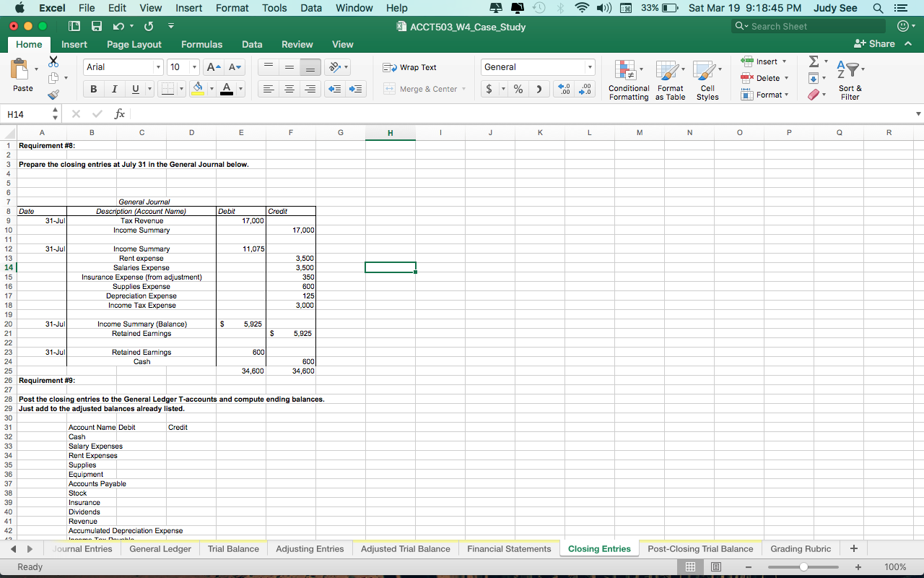Click the Save icon in title bar
Screen dimensions: 924x578
[96, 27]
